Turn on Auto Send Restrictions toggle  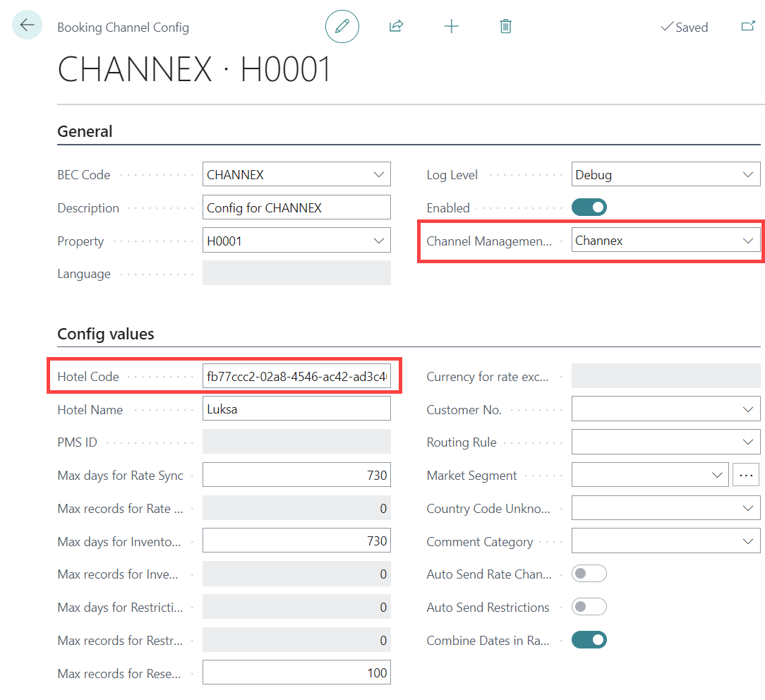[589, 607]
